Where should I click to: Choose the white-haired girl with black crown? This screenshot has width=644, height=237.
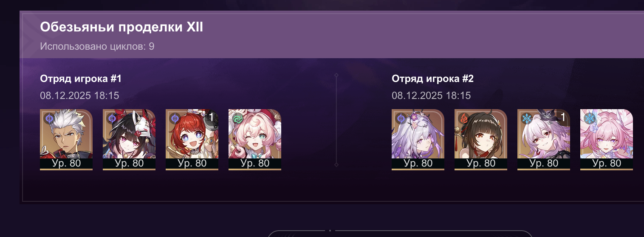click(544, 139)
